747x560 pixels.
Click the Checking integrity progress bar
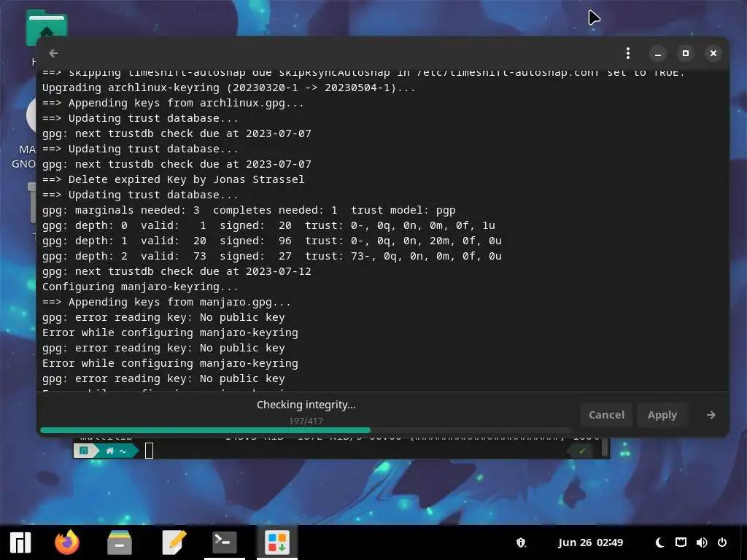[x=305, y=430]
